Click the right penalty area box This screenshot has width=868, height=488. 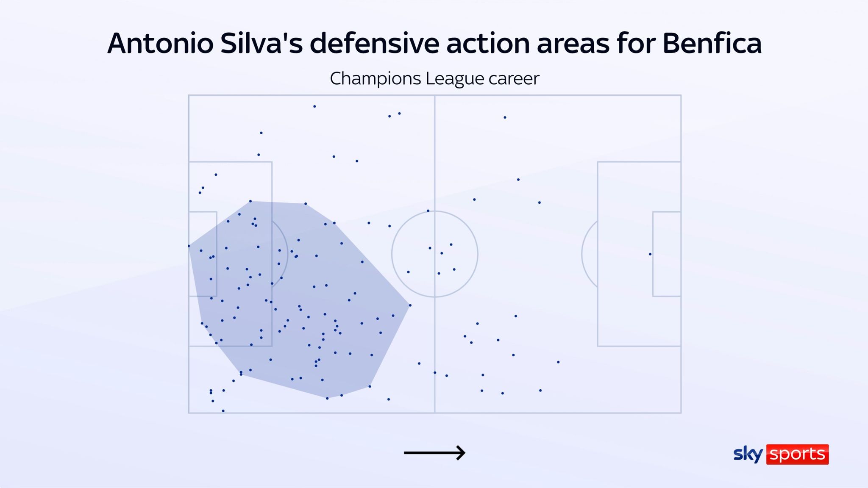click(639, 254)
